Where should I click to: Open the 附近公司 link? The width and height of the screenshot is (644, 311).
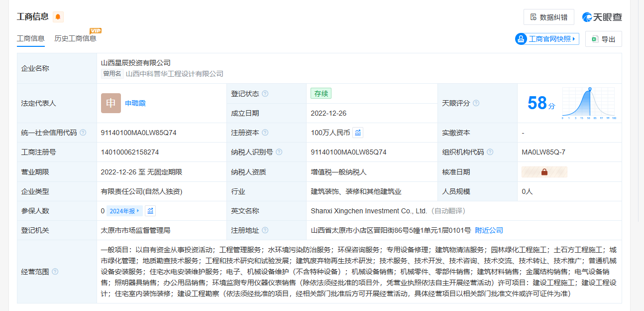coord(489,230)
